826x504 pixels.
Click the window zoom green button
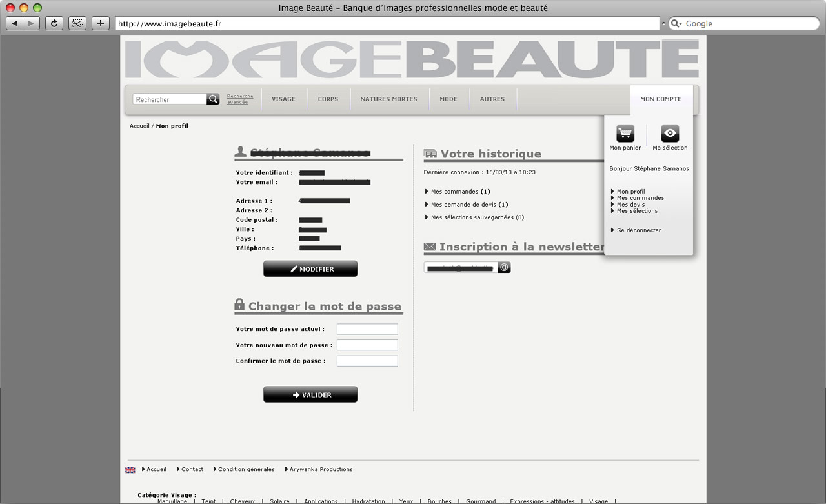[x=37, y=8]
